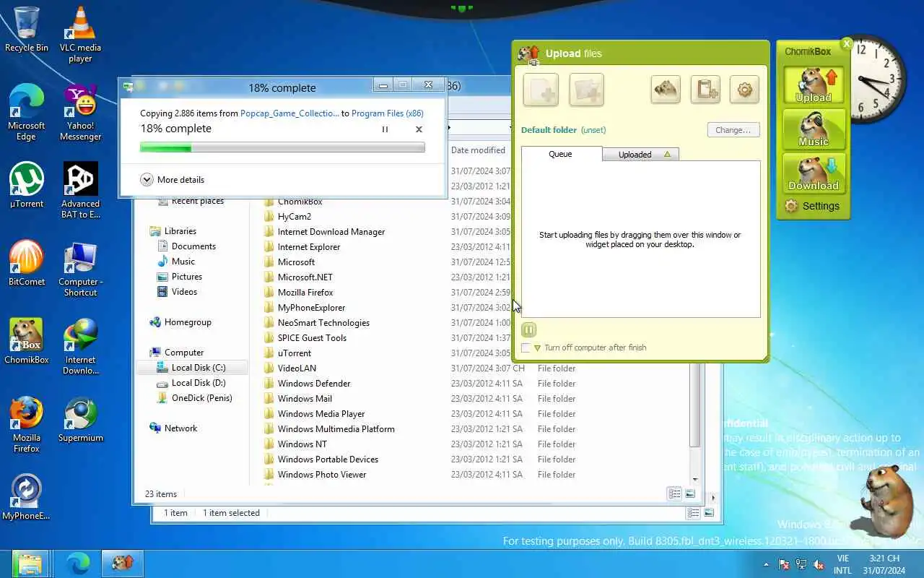The image size is (924, 578).
Task: Select the Windows Defender folder
Action: tap(307, 384)
